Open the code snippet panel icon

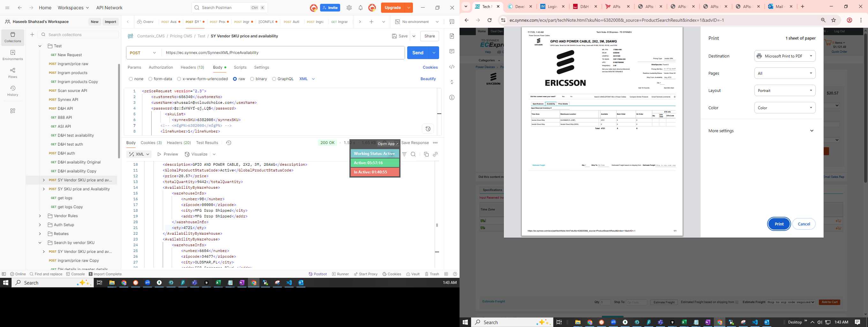(452, 67)
